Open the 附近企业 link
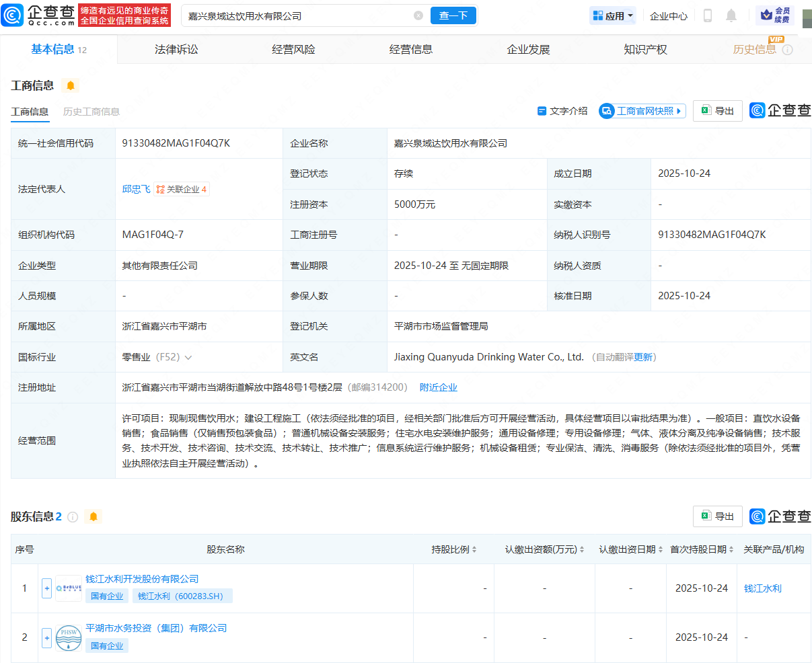The height and width of the screenshot is (663, 812). [439, 387]
